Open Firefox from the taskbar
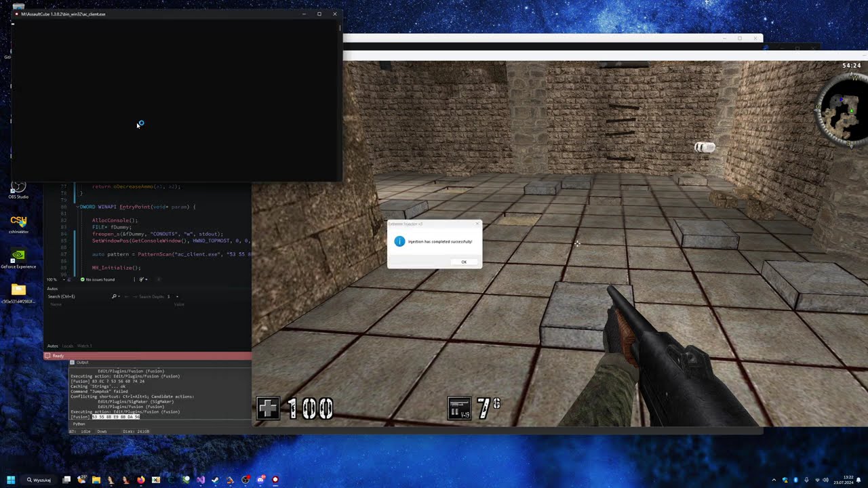 point(141,480)
